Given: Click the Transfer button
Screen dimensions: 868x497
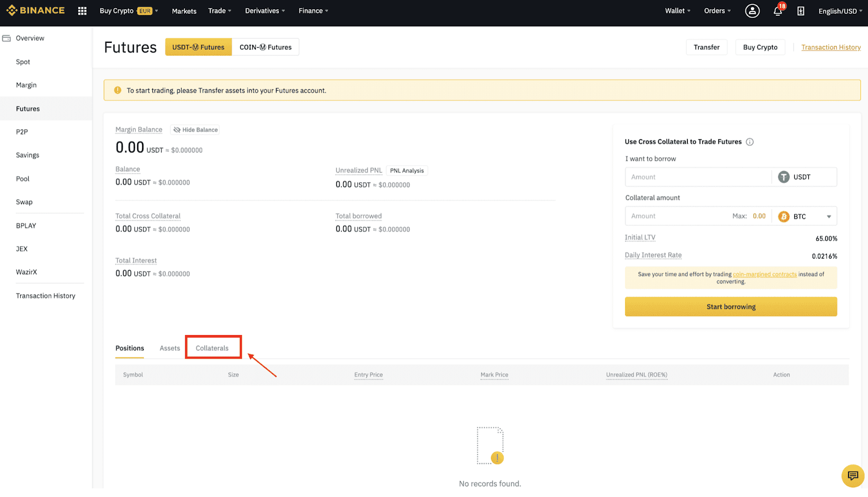Looking at the screenshot, I should [x=706, y=47].
